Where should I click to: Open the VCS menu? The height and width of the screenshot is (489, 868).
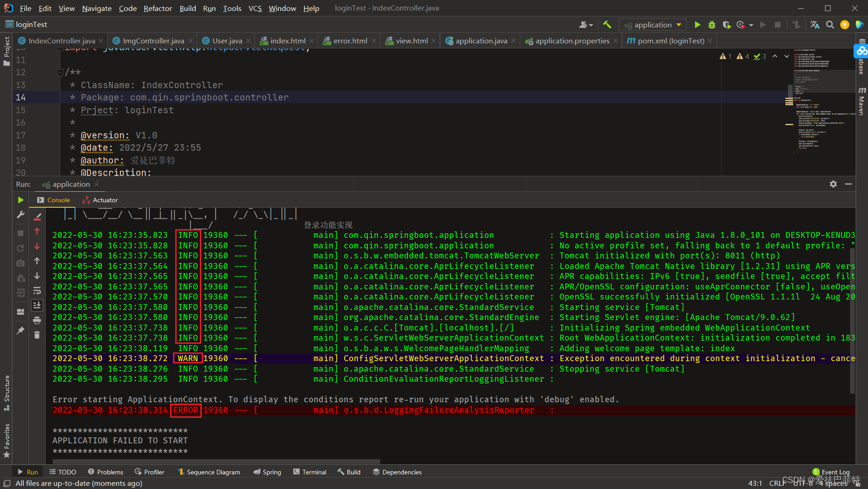click(255, 8)
